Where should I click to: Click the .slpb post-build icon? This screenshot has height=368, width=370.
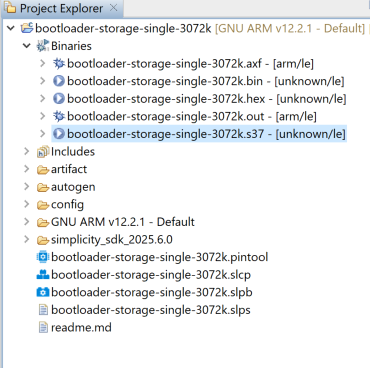[43, 292]
